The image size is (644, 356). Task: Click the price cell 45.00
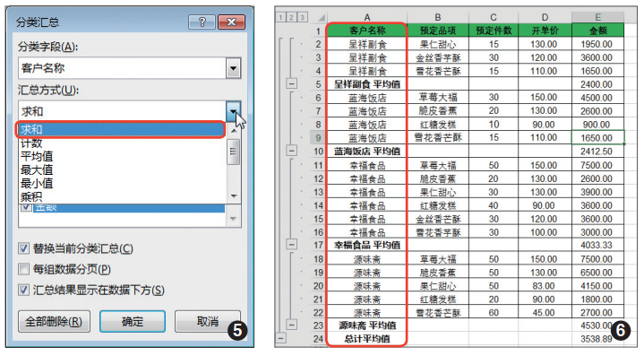(545, 312)
